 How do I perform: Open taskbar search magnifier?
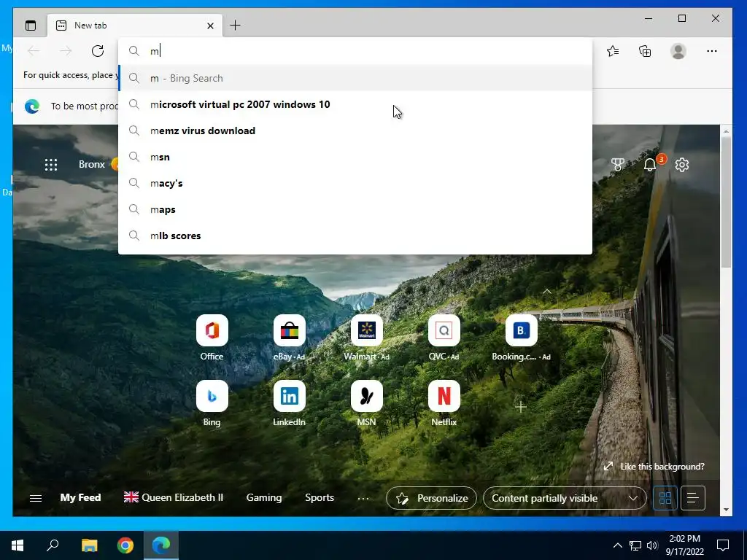click(53, 545)
